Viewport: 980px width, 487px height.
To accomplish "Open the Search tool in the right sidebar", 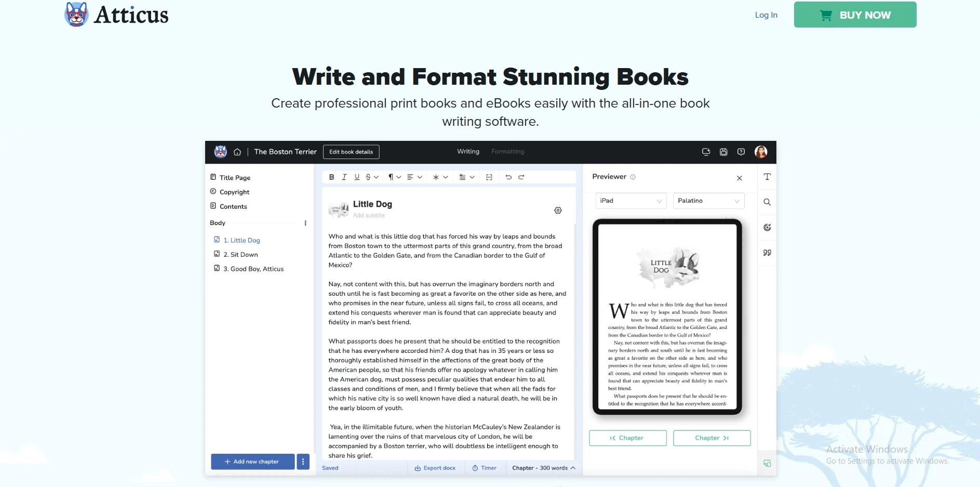I will tap(767, 202).
